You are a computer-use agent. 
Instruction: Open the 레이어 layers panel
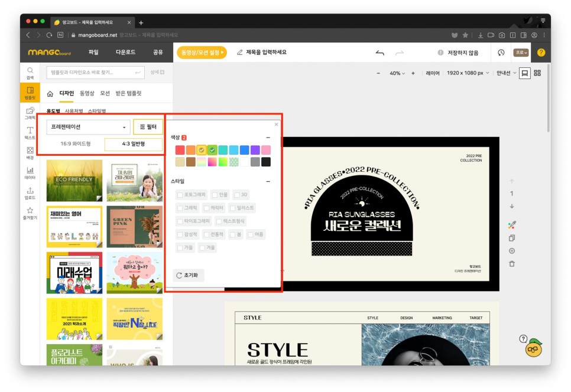point(433,73)
